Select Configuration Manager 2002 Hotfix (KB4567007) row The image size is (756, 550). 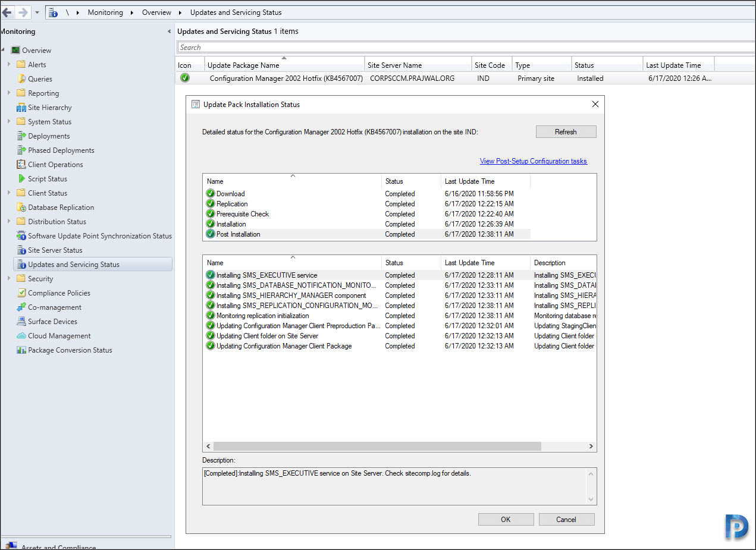[x=465, y=78]
